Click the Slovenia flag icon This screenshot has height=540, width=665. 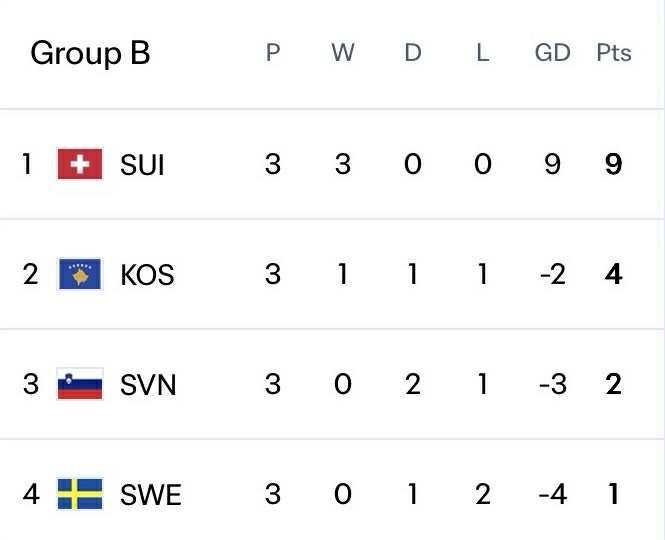coord(80,384)
